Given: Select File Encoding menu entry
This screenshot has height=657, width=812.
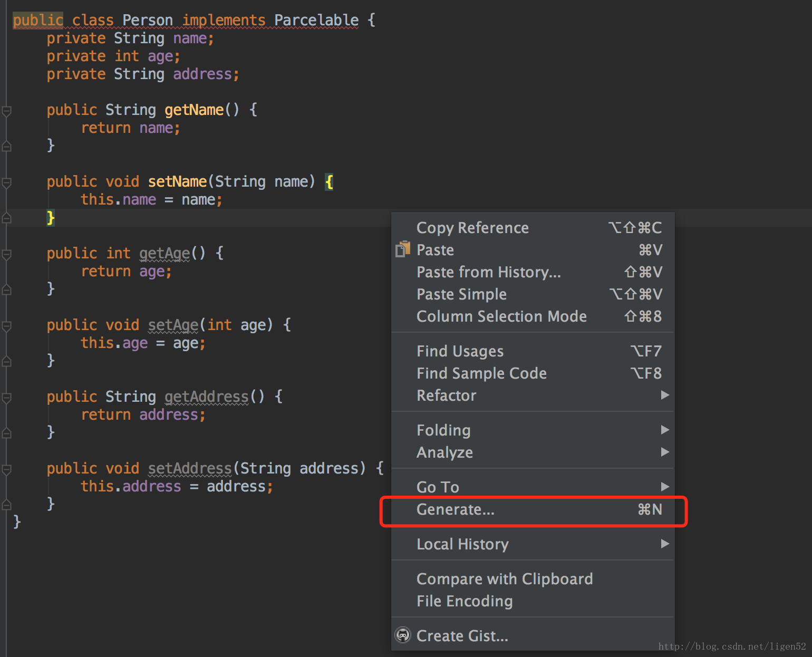Looking at the screenshot, I should click(x=533, y=601).
